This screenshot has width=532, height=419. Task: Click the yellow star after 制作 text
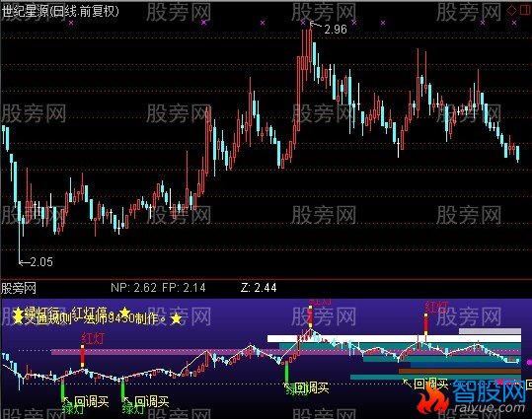coord(176,319)
